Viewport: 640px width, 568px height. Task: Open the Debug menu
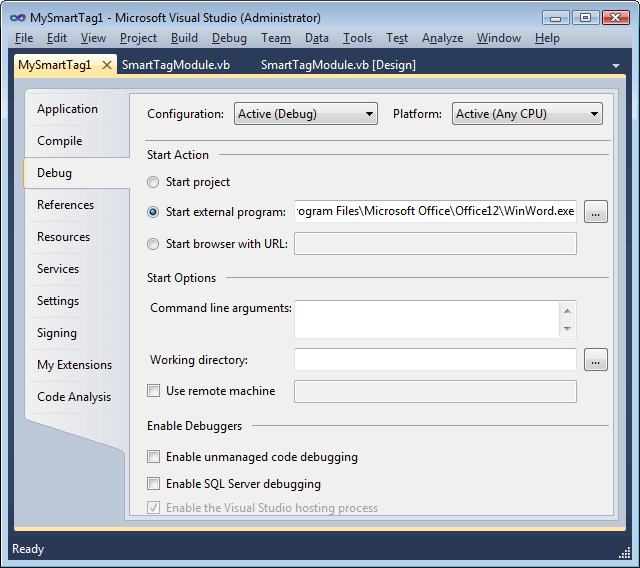tap(229, 38)
